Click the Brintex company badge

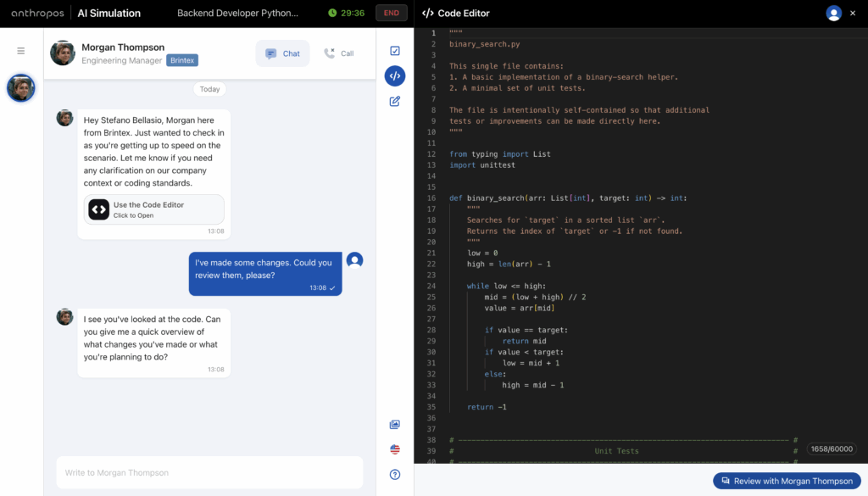[x=182, y=60]
